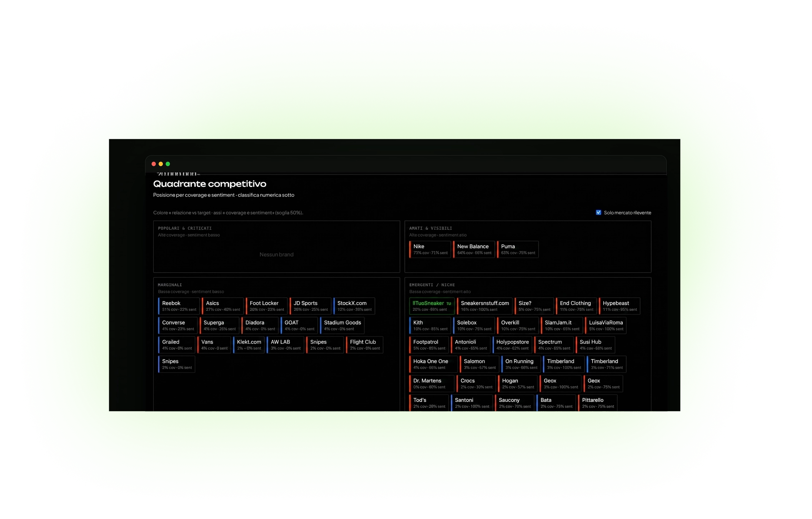
Task: Select Timberland chip with 100% sentiment
Action: (x=563, y=364)
